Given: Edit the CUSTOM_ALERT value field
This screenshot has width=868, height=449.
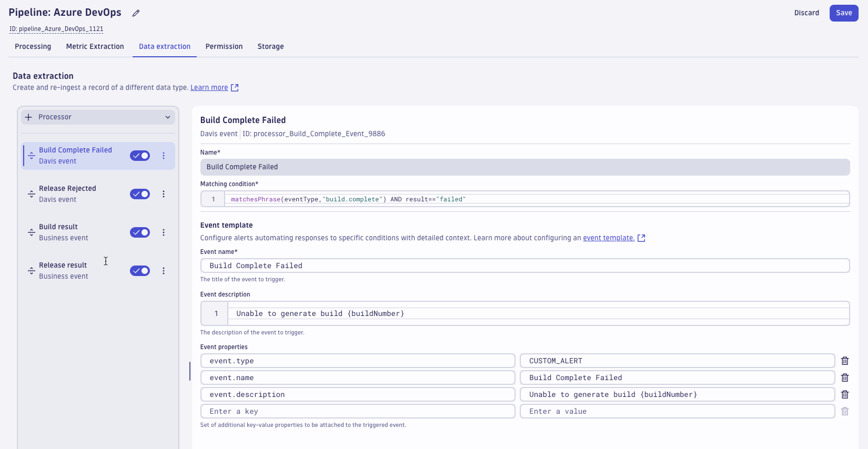Looking at the screenshot, I should tap(678, 361).
